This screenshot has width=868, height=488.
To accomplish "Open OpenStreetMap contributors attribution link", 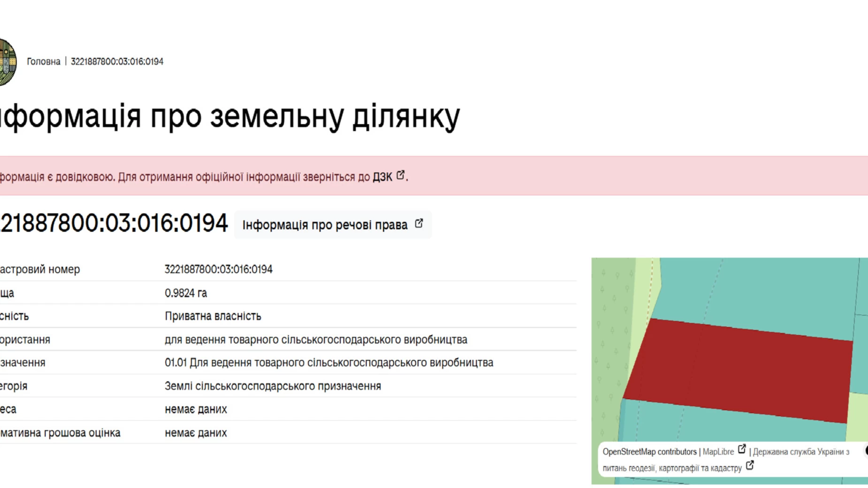I will pos(649,452).
